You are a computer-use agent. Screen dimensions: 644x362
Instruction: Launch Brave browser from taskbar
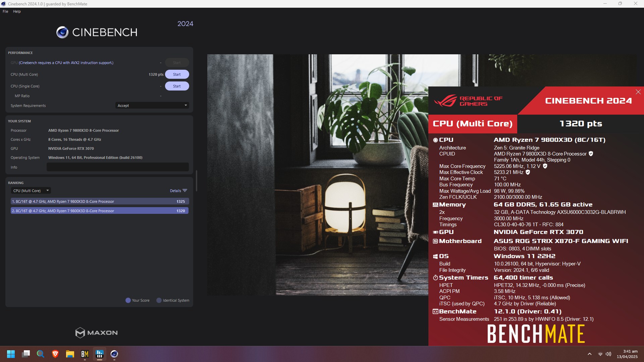click(x=55, y=354)
